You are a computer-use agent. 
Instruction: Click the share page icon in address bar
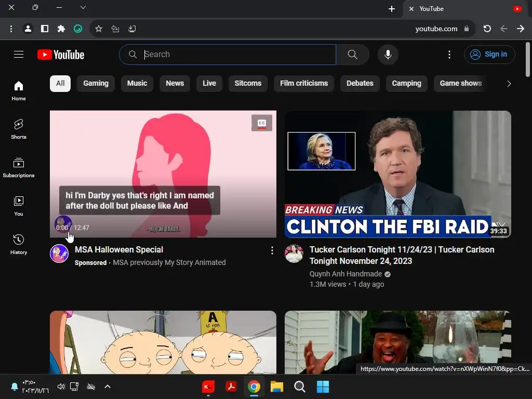pos(115,29)
